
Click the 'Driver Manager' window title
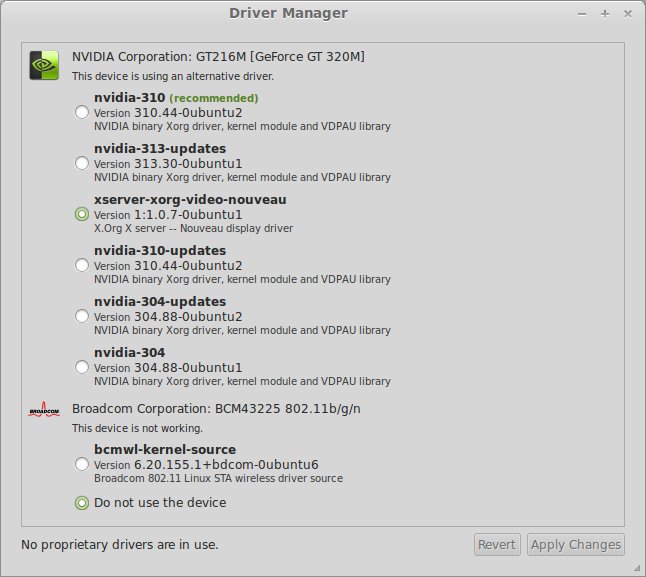click(x=288, y=13)
